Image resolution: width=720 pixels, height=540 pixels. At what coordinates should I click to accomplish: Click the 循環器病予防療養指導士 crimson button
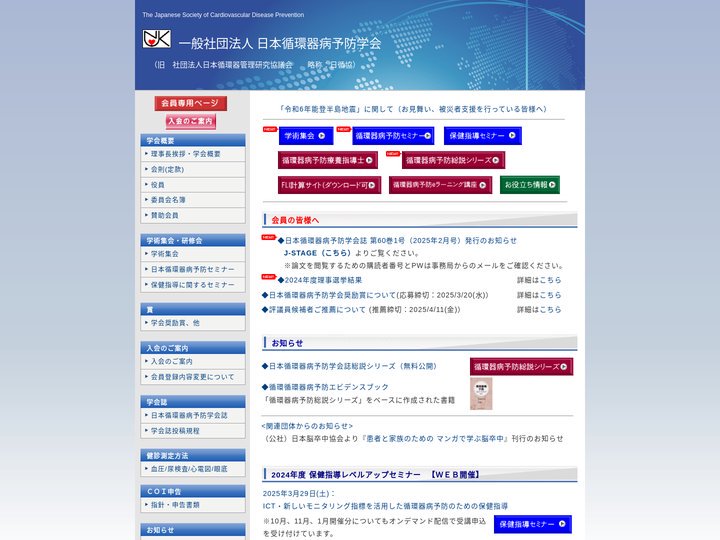point(328,160)
